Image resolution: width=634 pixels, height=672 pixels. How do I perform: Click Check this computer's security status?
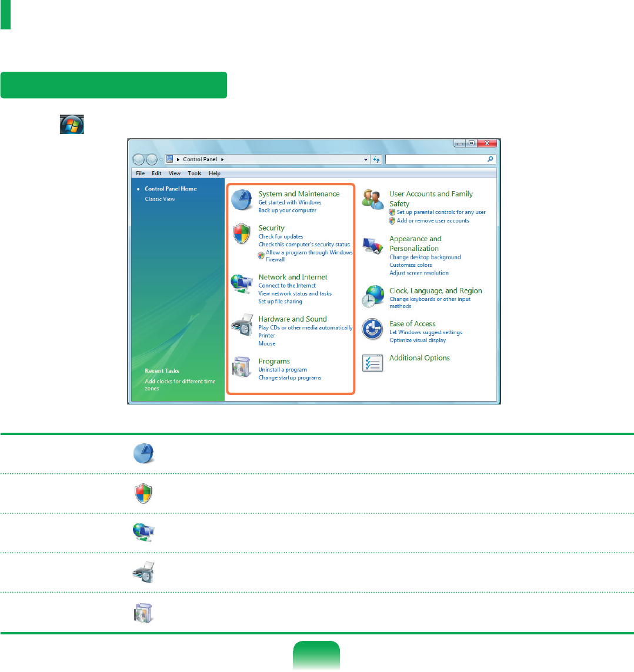(x=304, y=245)
